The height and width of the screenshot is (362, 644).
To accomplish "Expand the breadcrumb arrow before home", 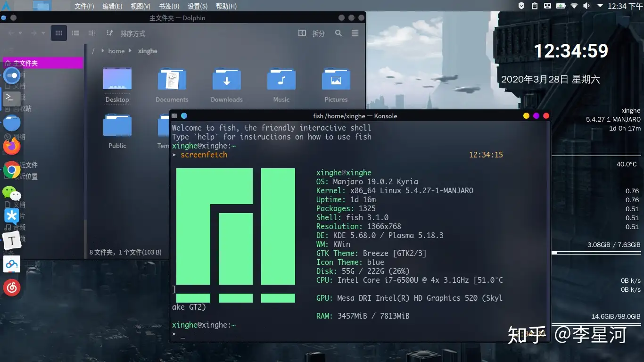I will click(102, 51).
